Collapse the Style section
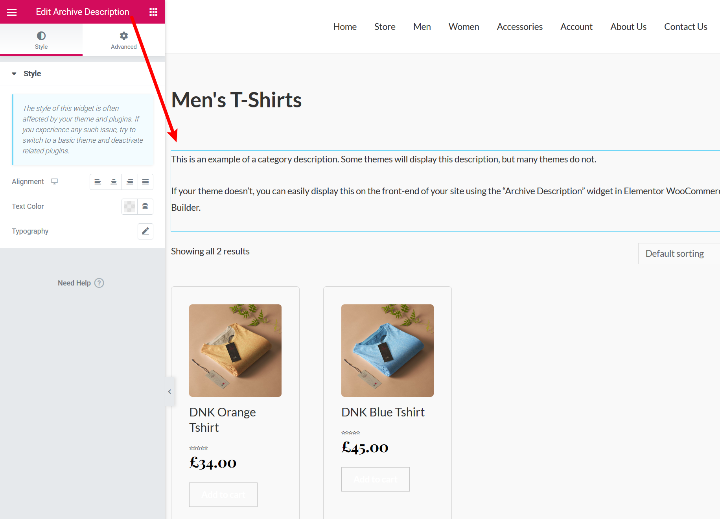The width and height of the screenshot is (720, 519). coord(14,74)
